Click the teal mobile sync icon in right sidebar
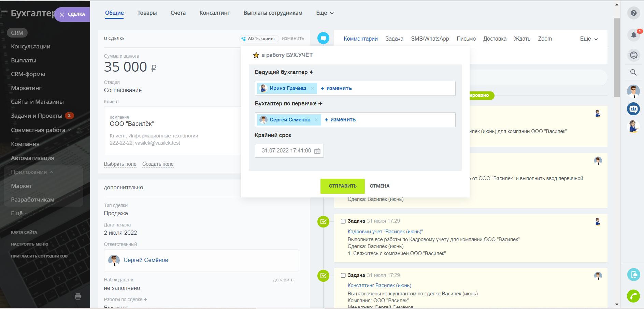644x309 pixels. click(633, 275)
